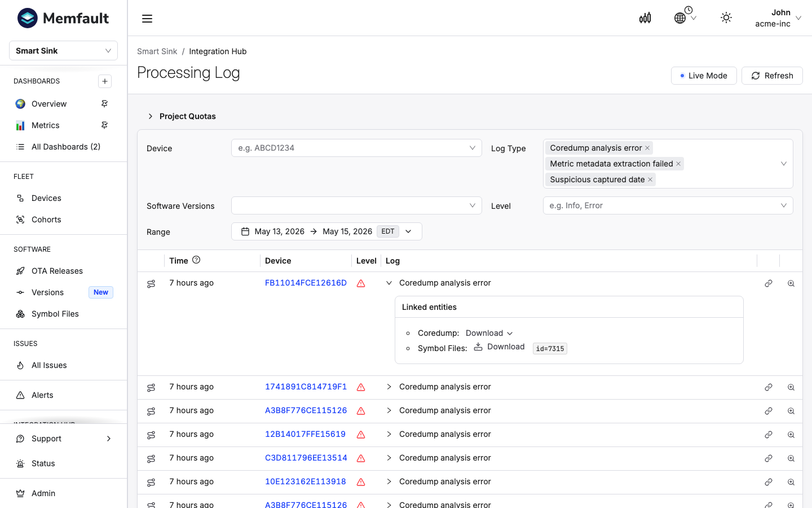Screen dimensions: 812x508
Task: Zoom into FB11014FCE12616D log entry
Action: (x=791, y=283)
